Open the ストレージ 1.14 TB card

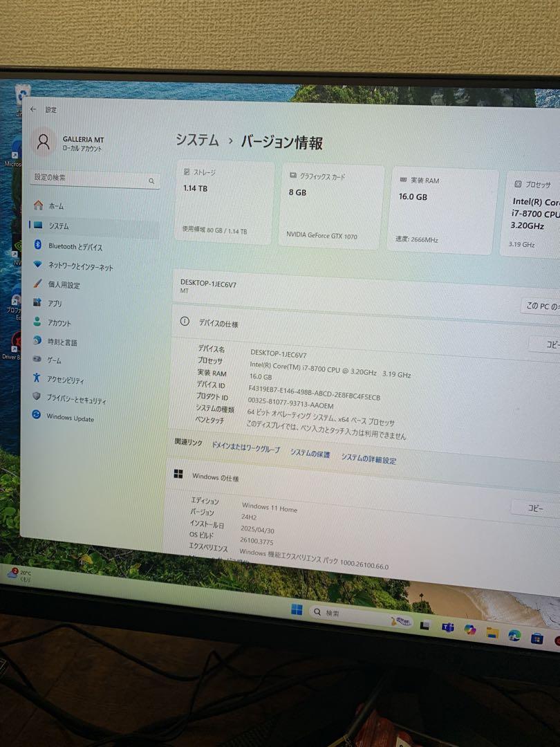pyautogui.click(x=224, y=203)
